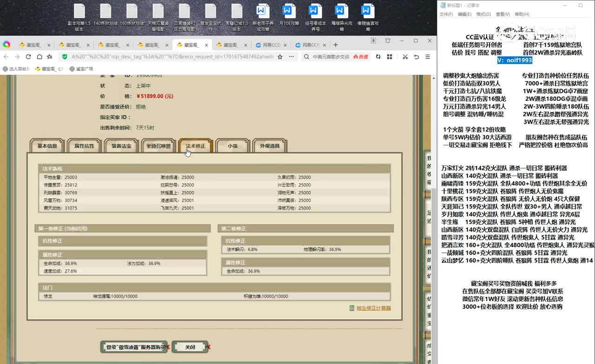Switch to 装备法宝 tab
The width and height of the screenshot is (595, 364).
click(121, 146)
